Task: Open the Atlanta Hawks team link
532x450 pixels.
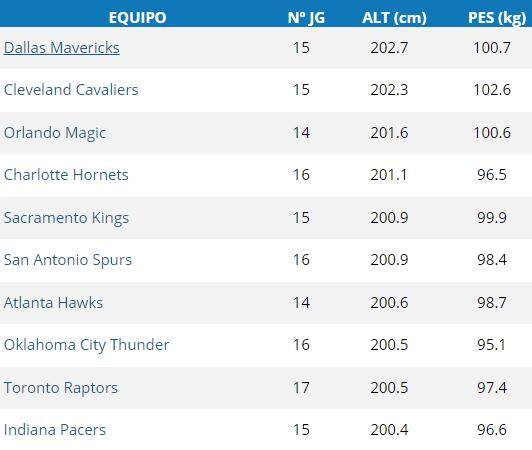Action: pyautogui.click(x=53, y=303)
